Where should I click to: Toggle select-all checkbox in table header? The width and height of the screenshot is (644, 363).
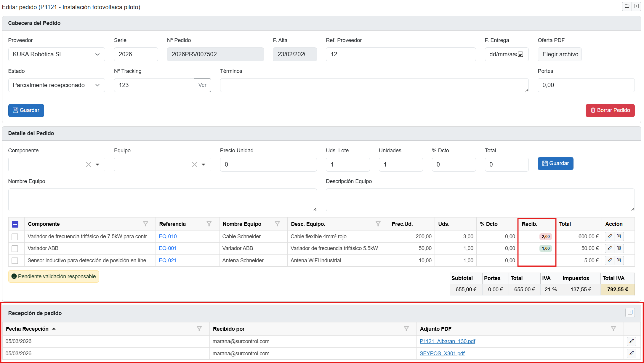coord(15,224)
